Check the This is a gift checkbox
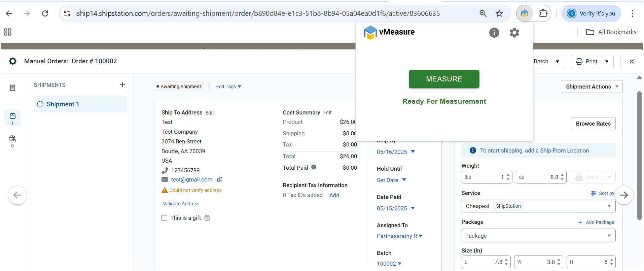The height and width of the screenshot is (271, 644). click(x=165, y=218)
